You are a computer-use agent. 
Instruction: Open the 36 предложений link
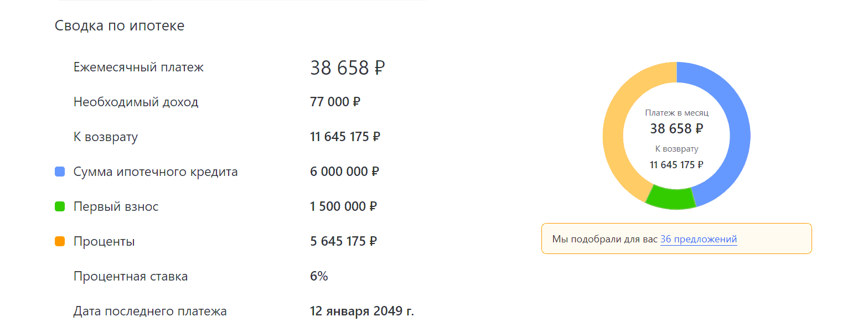[x=699, y=239]
